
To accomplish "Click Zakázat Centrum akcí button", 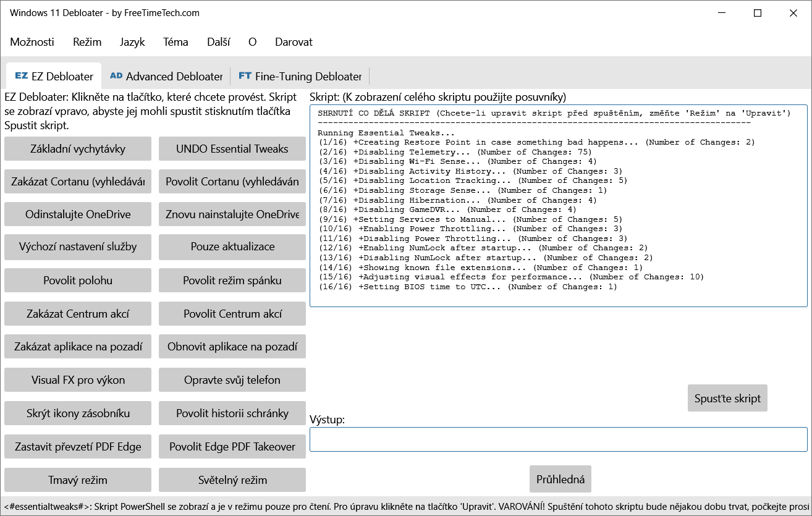I will pos(78,314).
